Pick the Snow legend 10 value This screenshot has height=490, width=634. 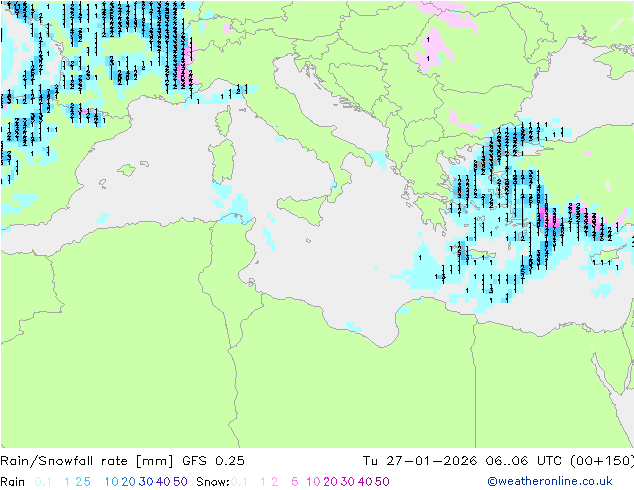click(x=313, y=482)
